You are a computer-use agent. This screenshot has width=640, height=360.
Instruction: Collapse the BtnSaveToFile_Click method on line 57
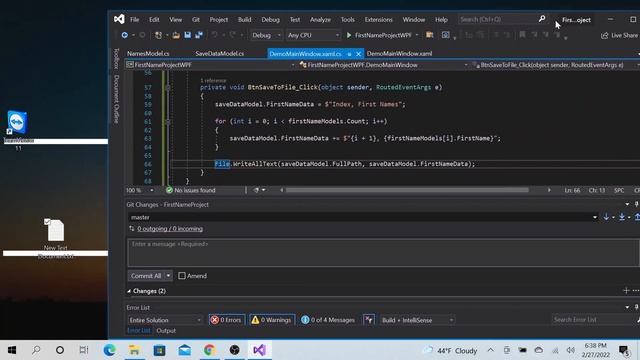coord(168,87)
